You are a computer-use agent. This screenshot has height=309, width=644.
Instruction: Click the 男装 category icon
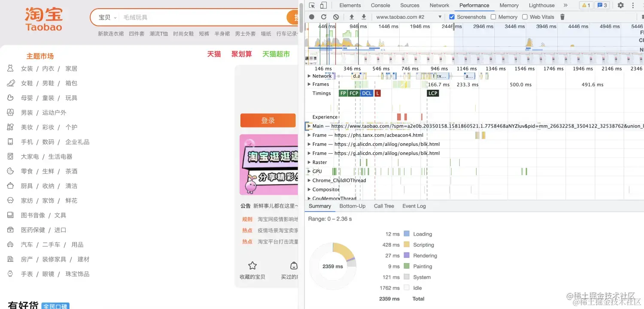[x=11, y=112]
